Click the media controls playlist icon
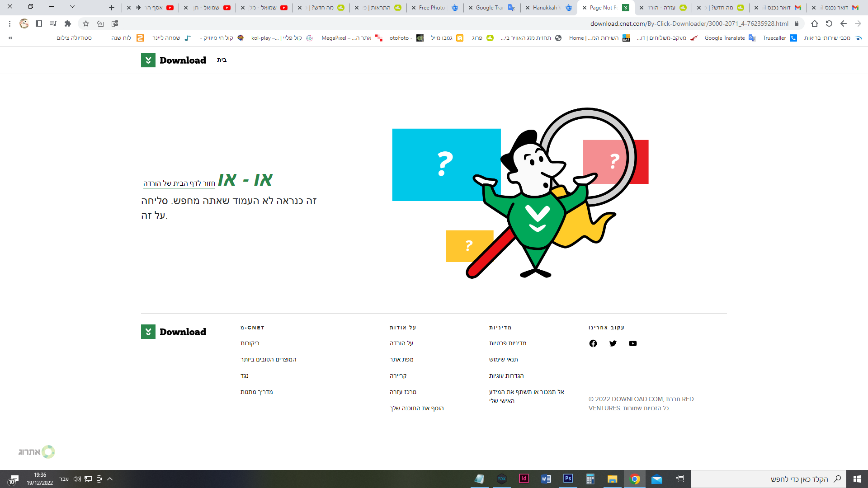Image resolution: width=868 pixels, height=488 pixels. tap(53, 23)
